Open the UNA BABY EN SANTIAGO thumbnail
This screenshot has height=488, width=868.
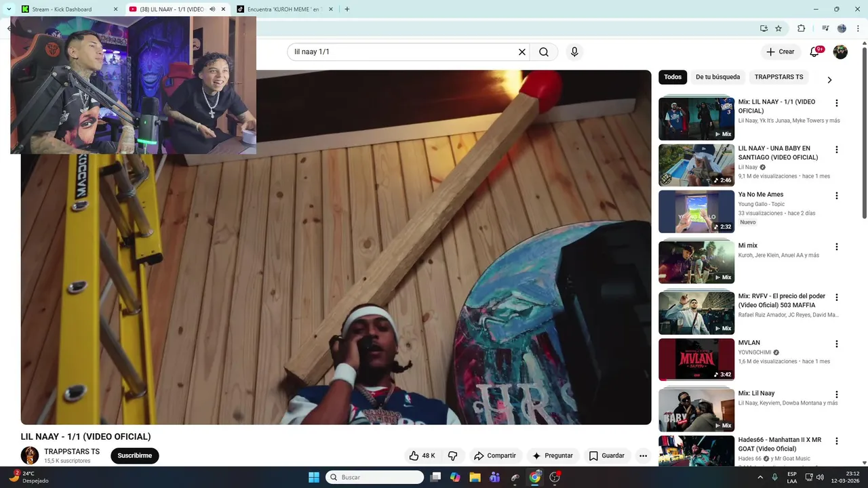(x=696, y=165)
